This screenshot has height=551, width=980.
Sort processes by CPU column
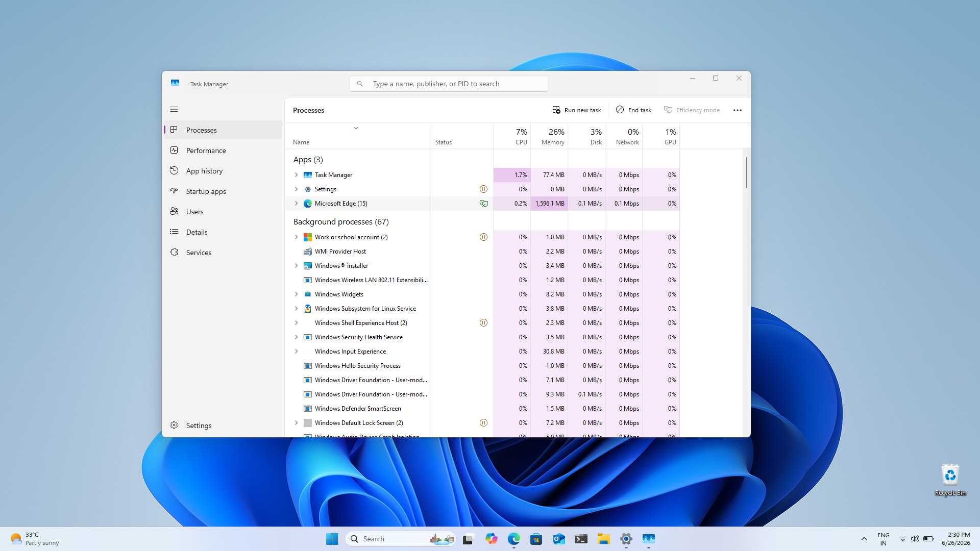[x=512, y=136]
